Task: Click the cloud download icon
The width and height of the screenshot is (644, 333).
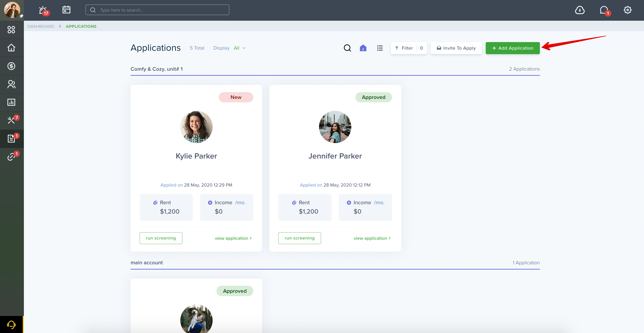Action: pos(579,10)
